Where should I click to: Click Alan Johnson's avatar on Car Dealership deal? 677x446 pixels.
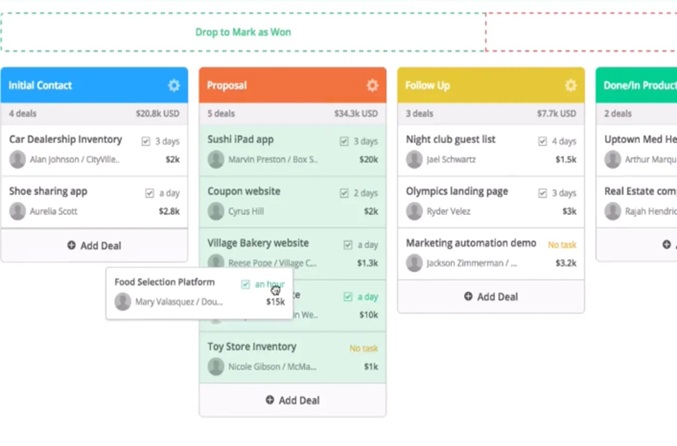coord(18,159)
